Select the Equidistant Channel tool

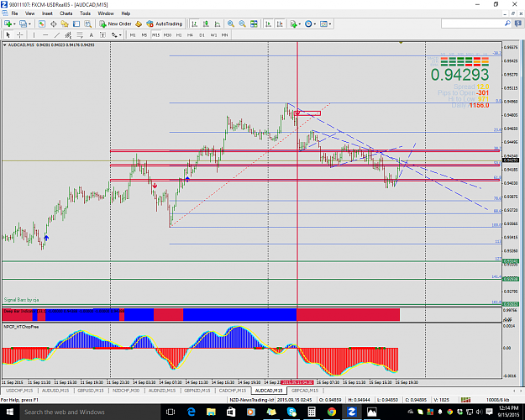coord(68,34)
